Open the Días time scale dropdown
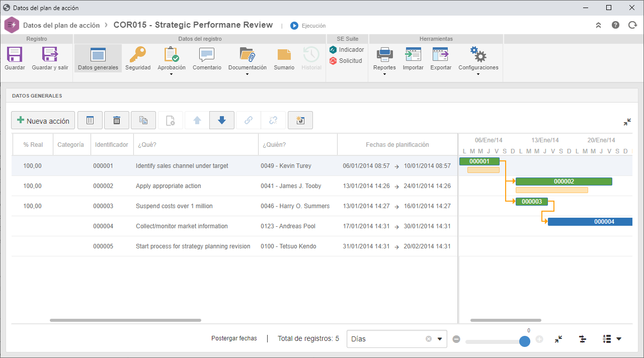This screenshot has width=644, height=358. click(441, 339)
